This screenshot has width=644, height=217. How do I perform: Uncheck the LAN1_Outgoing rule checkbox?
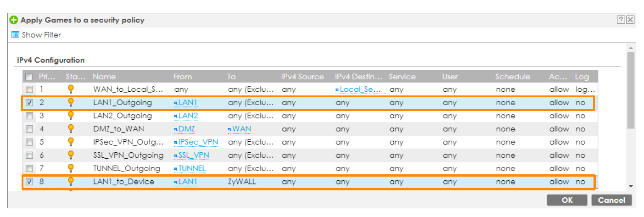(29, 103)
